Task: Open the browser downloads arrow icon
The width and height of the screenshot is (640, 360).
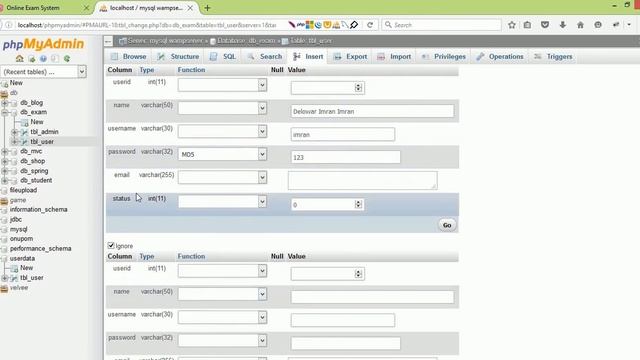Action: point(562,25)
